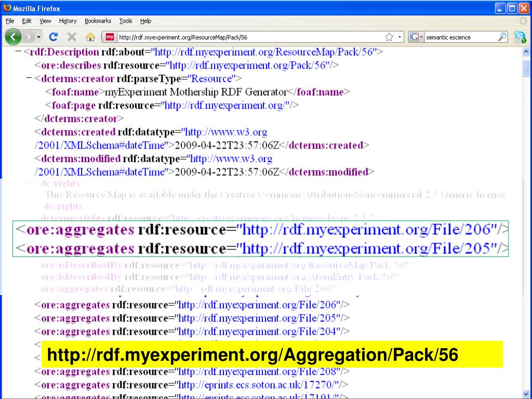Open the View menu

(45, 21)
